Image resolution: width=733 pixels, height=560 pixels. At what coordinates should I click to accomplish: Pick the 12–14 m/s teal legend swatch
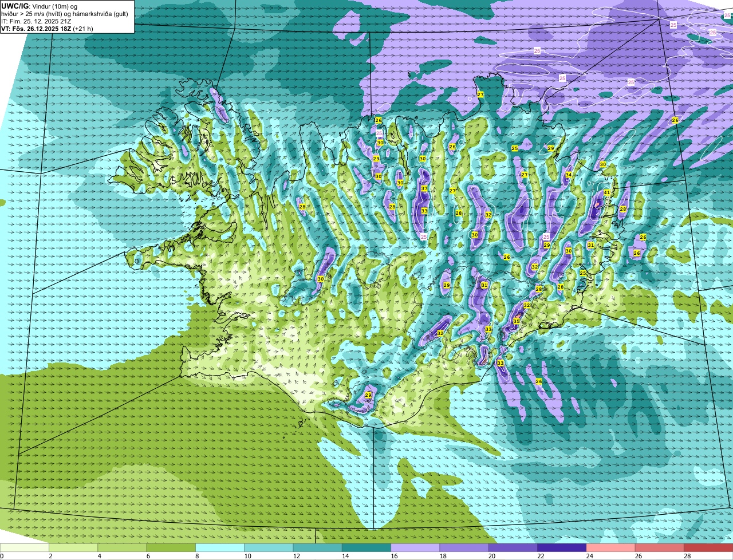point(318,547)
